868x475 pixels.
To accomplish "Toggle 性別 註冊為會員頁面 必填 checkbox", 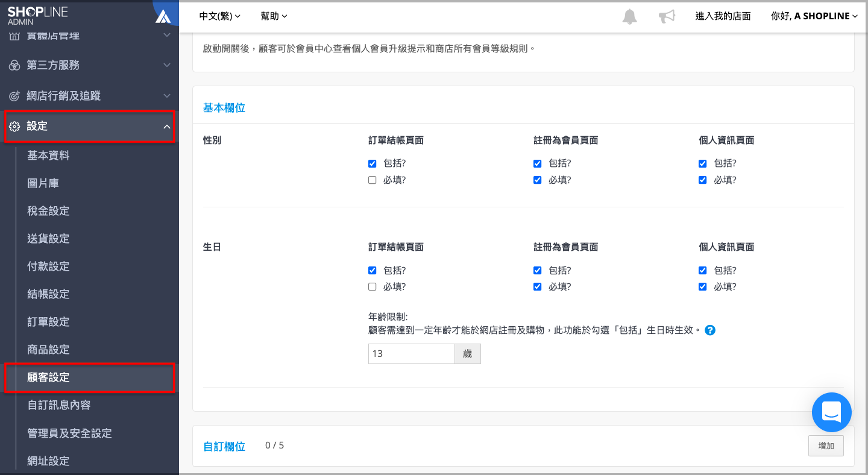I will pyautogui.click(x=538, y=180).
